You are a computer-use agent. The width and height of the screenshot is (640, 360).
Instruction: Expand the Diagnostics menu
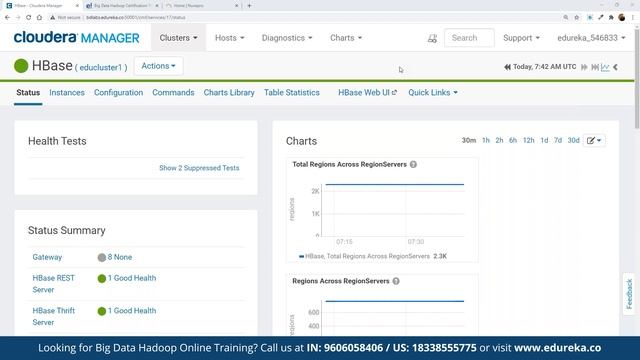coord(287,38)
